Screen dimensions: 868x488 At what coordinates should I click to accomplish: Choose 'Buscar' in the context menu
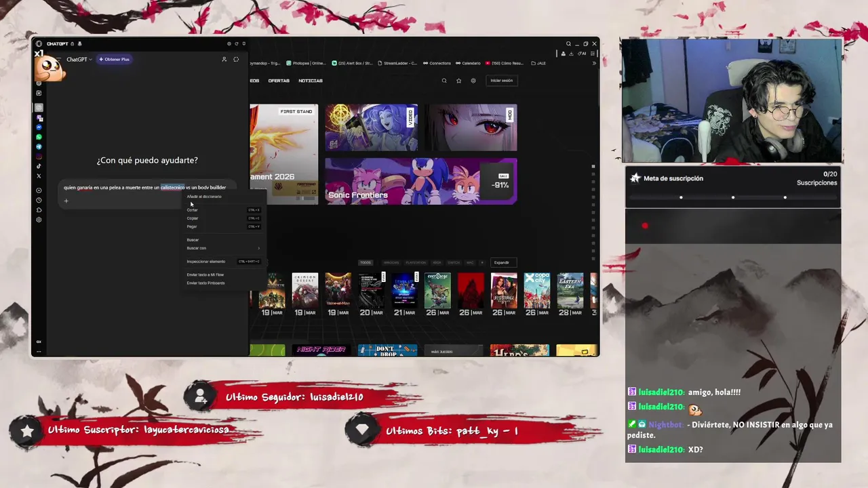click(x=223, y=240)
